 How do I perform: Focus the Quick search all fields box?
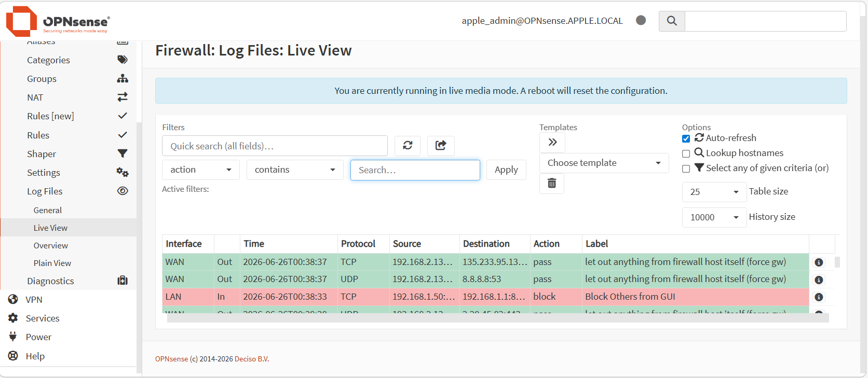click(x=275, y=146)
